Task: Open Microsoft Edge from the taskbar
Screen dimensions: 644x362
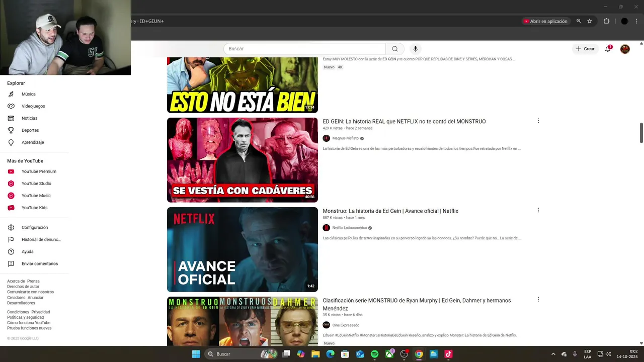Action: [x=330, y=354]
